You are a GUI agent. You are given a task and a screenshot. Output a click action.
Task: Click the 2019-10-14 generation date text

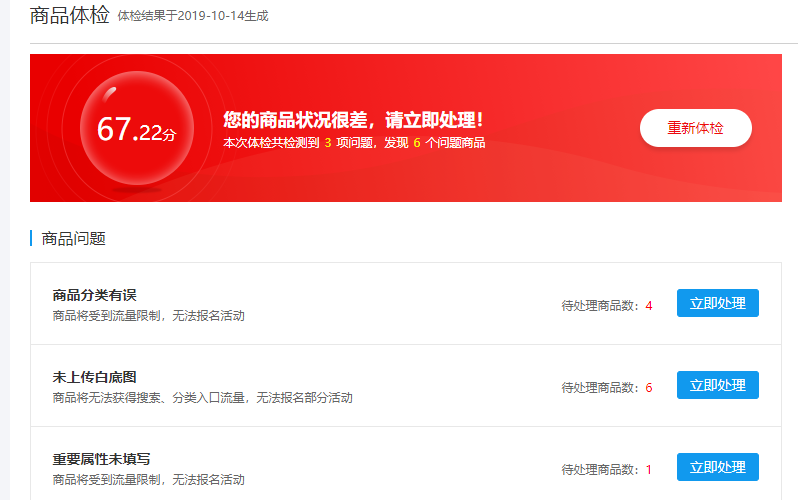coord(193,17)
